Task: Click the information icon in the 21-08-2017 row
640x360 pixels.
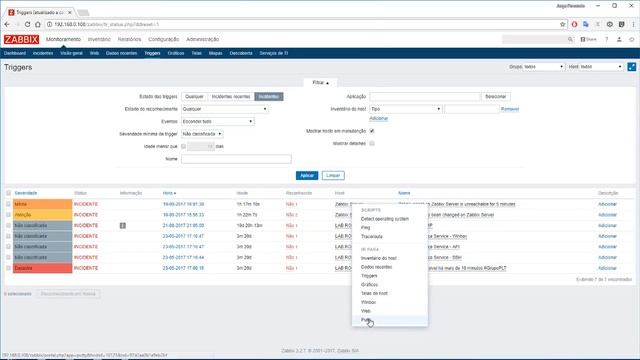Action: [122, 225]
